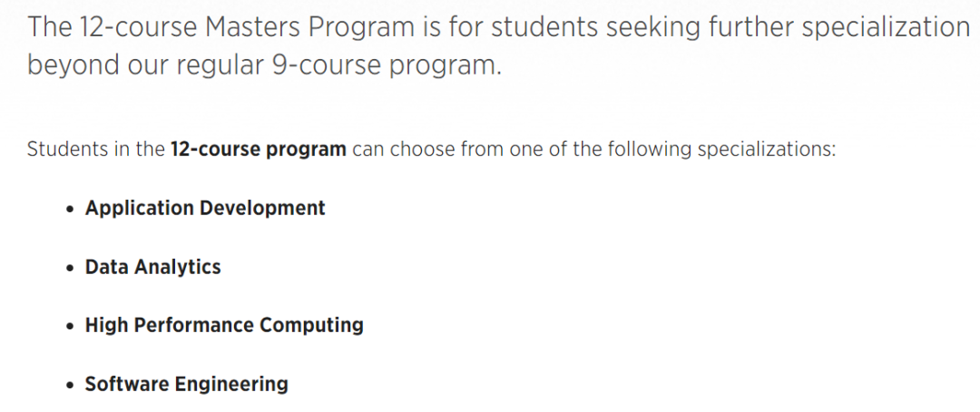Choose the Software Engineering specialization

coord(186,384)
